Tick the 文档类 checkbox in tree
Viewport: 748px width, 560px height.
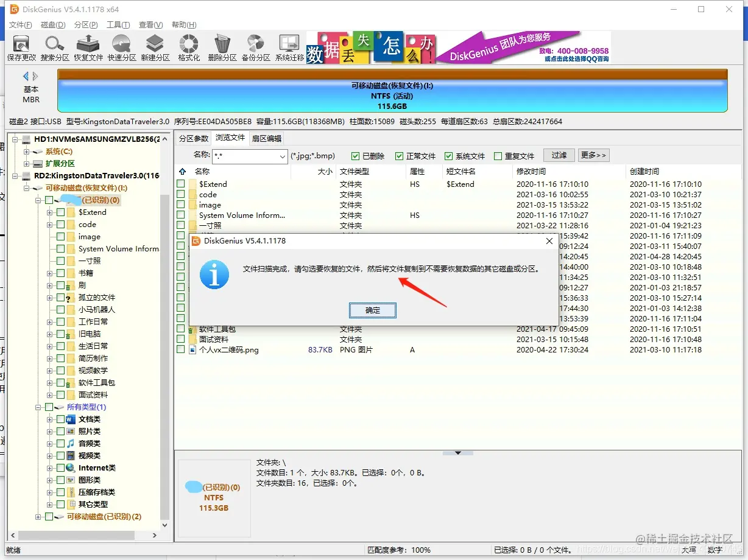(60, 419)
